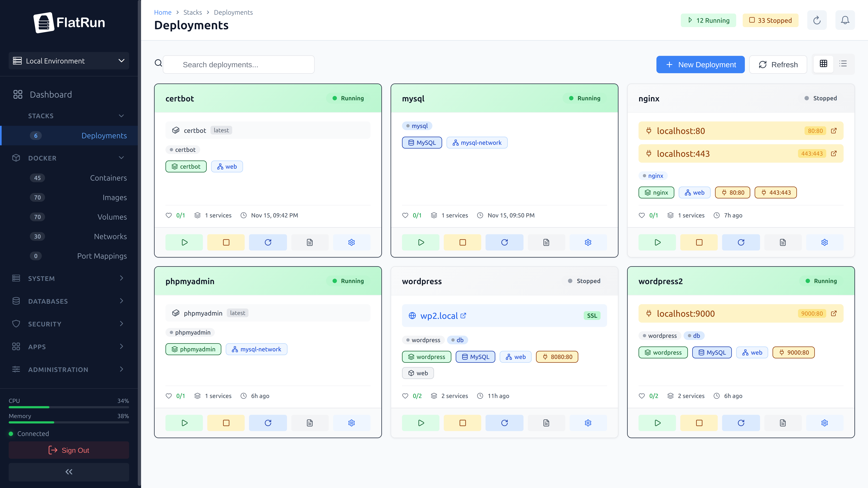This screenshot has width=868, height=488.
Task: Open Dashboard from the sidebar
Action: tap(51, 94)
